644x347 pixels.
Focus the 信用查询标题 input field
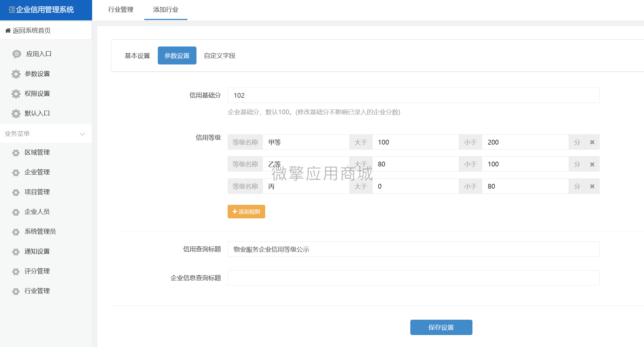click(x=413, y=249)
